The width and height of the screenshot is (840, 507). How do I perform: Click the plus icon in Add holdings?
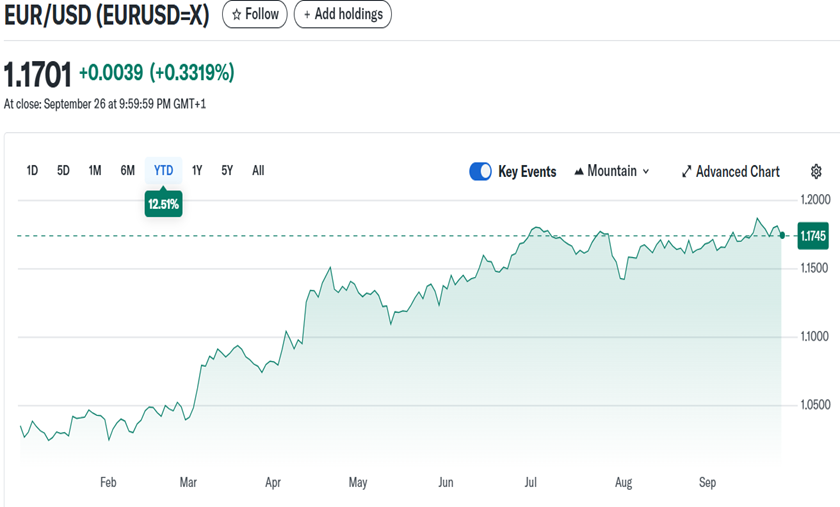(x=308, y=14)
